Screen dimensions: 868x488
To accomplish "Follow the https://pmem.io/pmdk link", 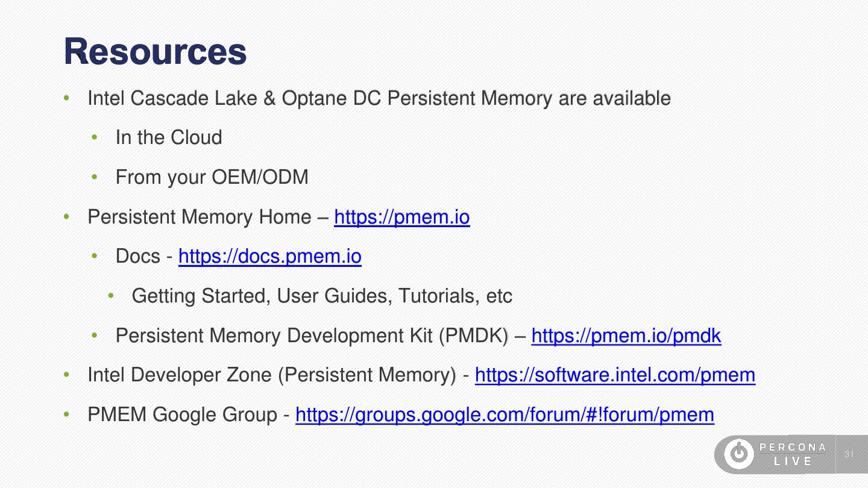I will click(x=626, y=336).
